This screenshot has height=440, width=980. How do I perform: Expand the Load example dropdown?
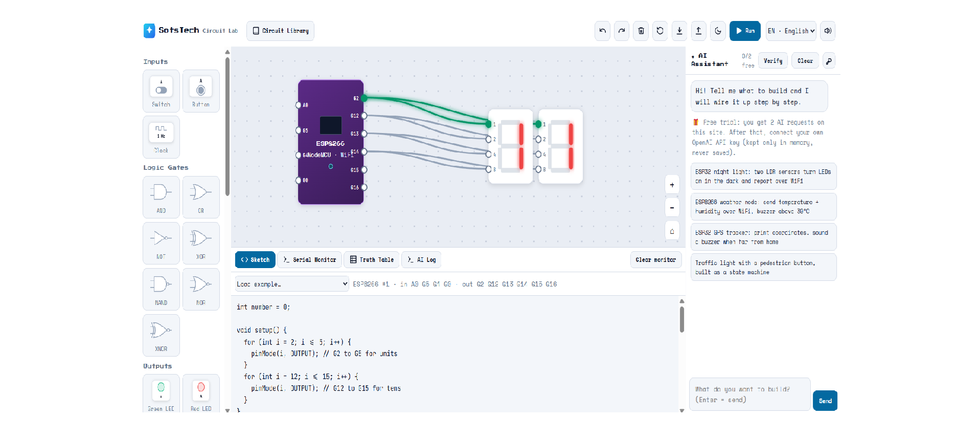tap(292, 284)
